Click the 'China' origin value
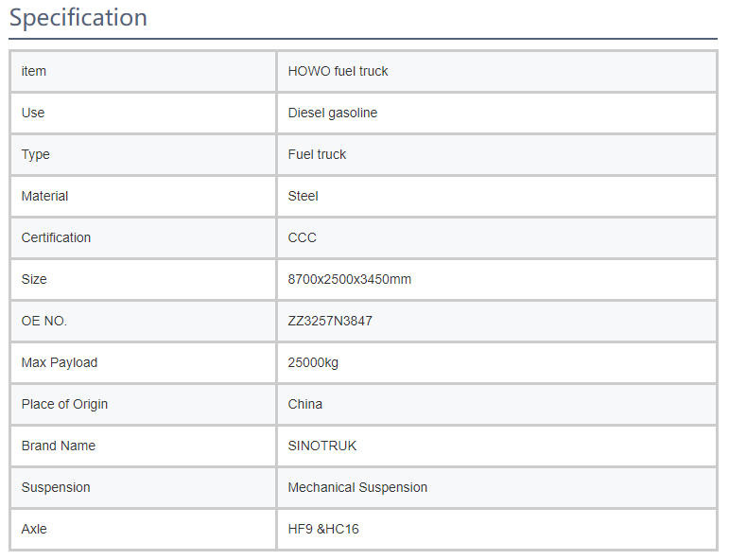Viewport: 729px width, 560px height. pyautogui.click(x=304, y=404)
